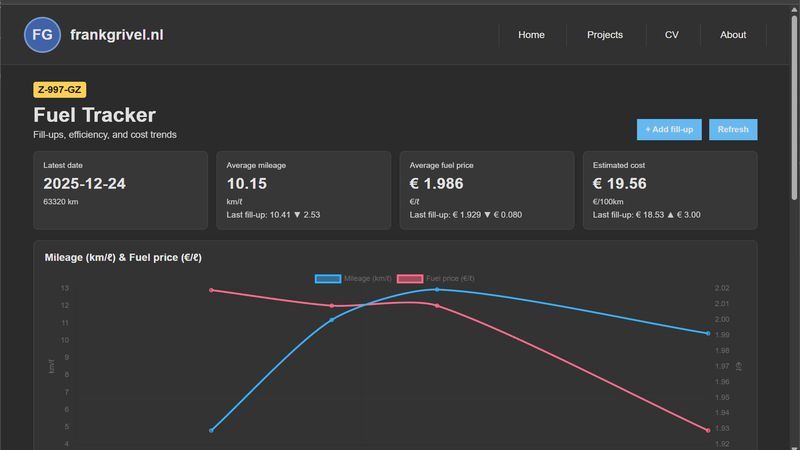Click the peak data point on blue mileage line
This screenshot has height=450, width=800.
point(437,290)
